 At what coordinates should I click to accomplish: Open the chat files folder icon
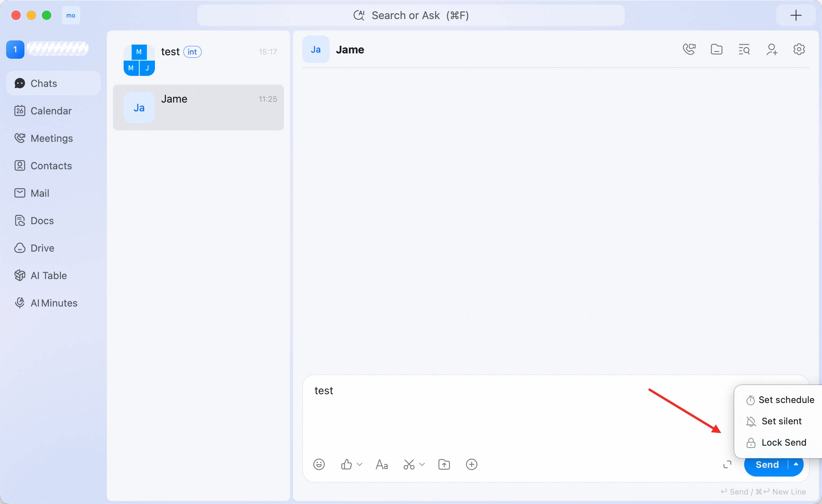(x=717, y=50)
